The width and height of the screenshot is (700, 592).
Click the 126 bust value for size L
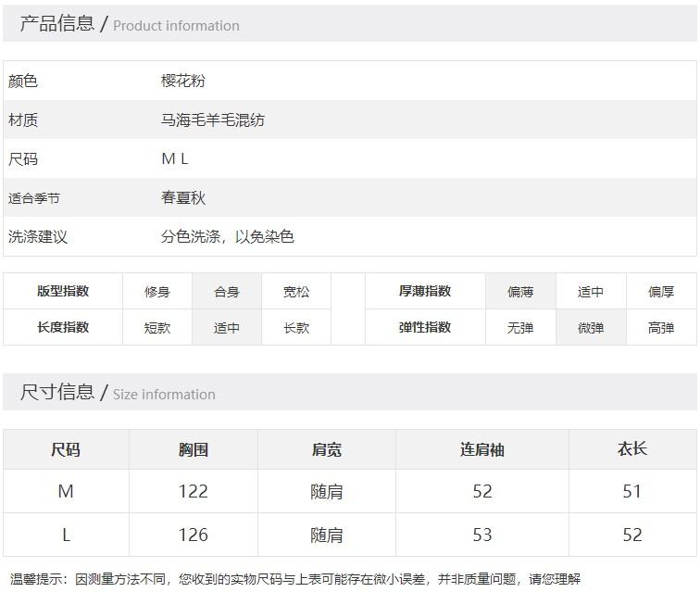194,535
